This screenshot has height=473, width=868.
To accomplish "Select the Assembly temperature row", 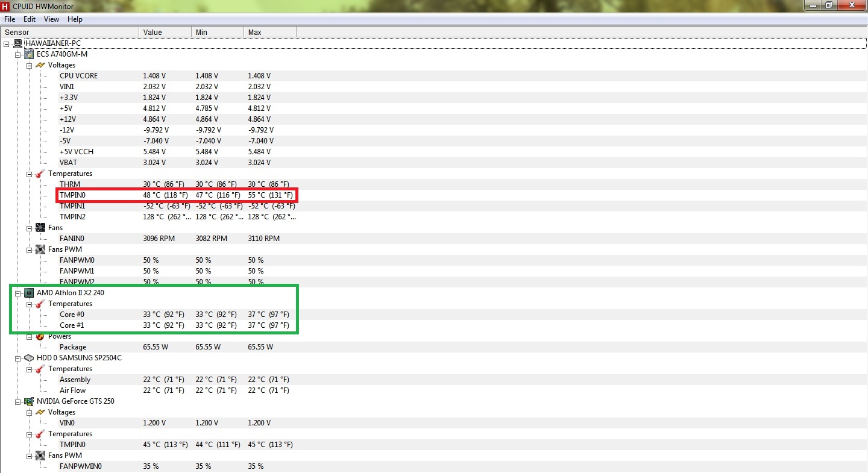I will point(462,380).
